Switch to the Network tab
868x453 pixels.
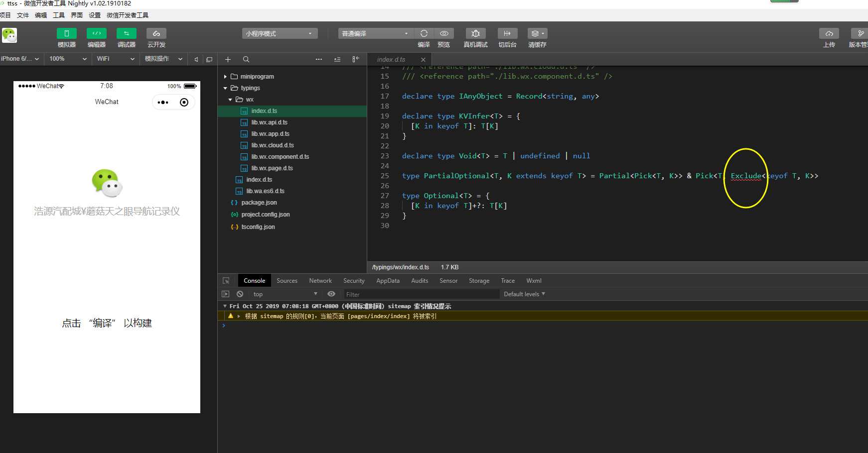point(320,281)
